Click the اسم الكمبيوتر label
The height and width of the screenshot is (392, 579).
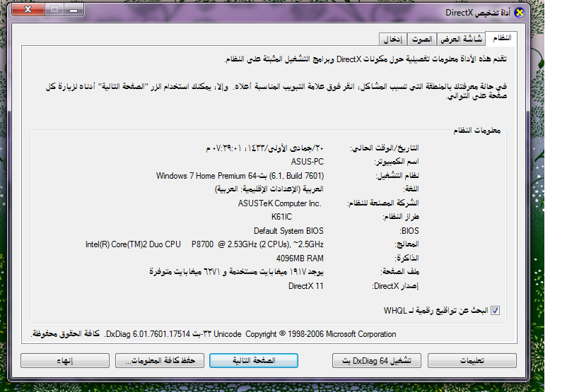click(397, 162)
